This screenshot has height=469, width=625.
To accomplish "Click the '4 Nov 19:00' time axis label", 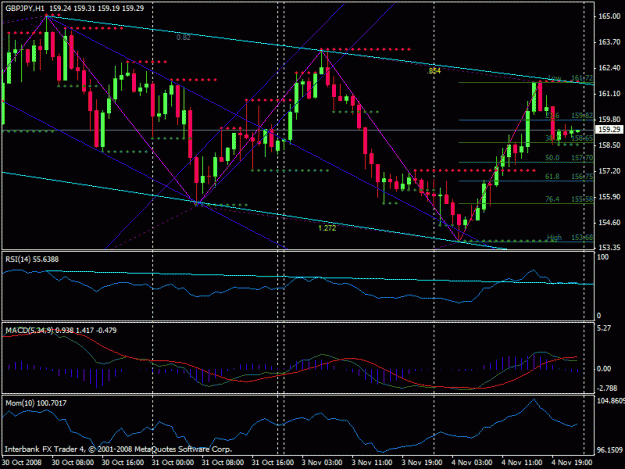I will point(572,463).
